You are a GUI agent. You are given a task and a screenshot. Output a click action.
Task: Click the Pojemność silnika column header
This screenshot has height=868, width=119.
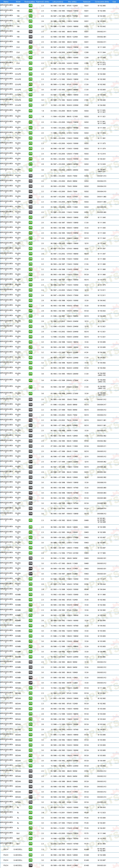42,2
